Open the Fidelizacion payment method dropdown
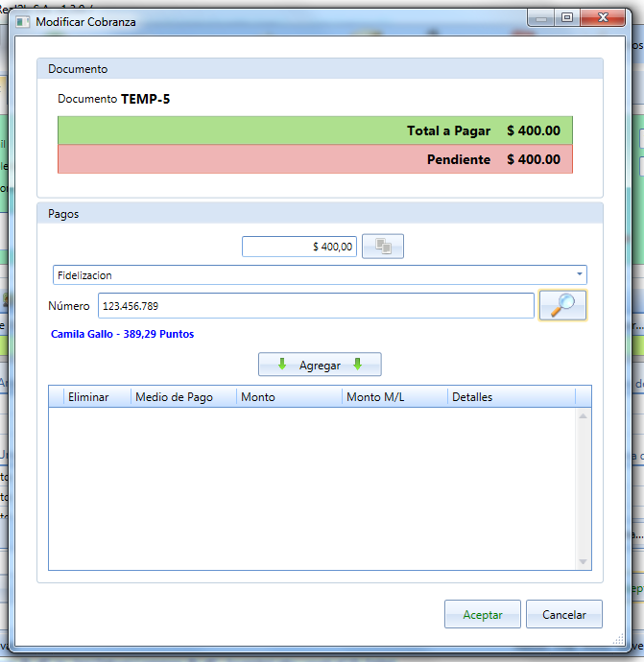The width and height of the screenshot is (644, 662). tap(320, 274)
